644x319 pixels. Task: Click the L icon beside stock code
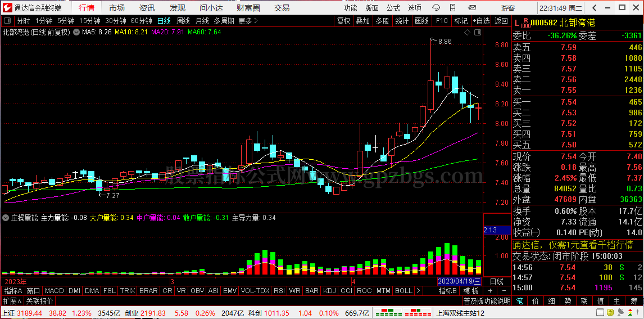point(516,24)
